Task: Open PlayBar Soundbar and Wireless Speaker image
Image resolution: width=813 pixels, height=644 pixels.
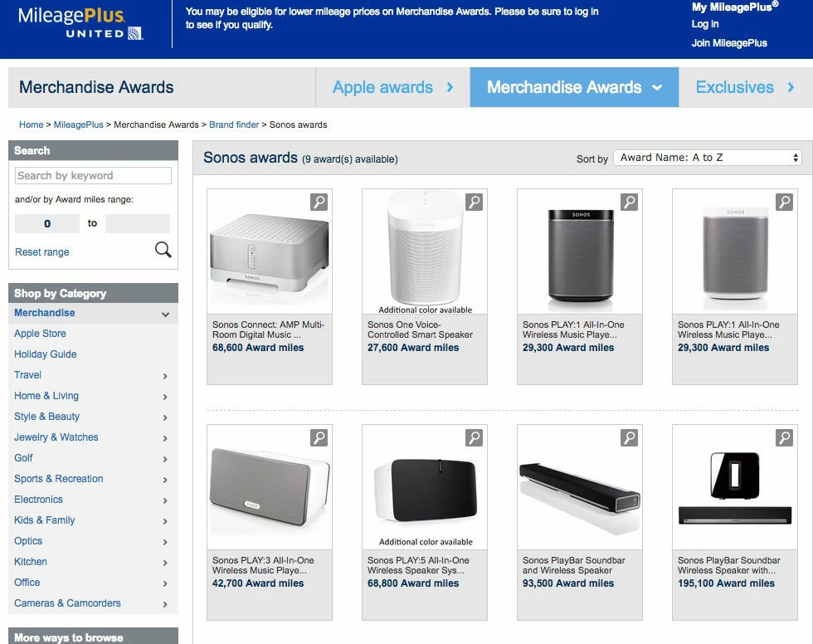Action: (580, 487)
